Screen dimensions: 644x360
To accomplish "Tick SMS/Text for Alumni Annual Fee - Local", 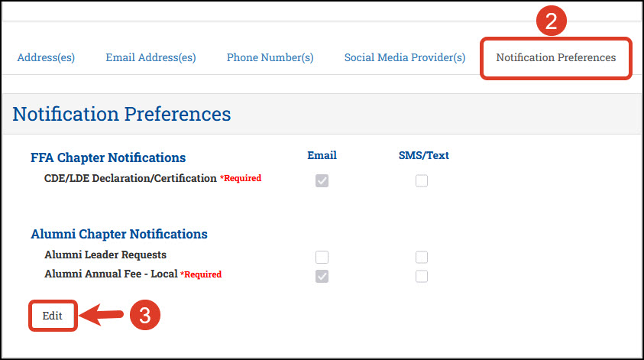I will [x=422, y=276].
